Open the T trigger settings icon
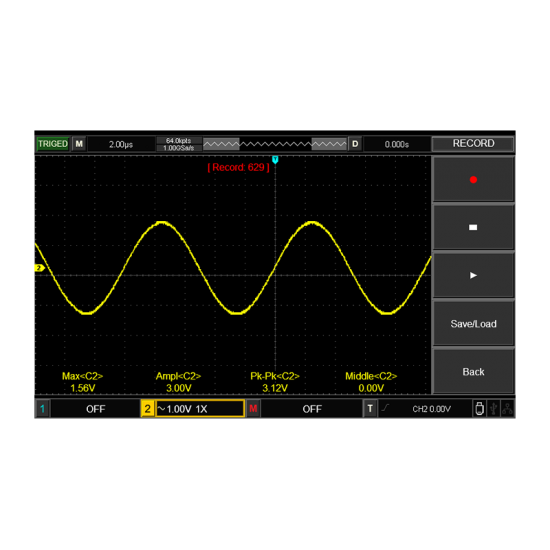The height and width of the screenshot is (550, 550). [370, 409]
